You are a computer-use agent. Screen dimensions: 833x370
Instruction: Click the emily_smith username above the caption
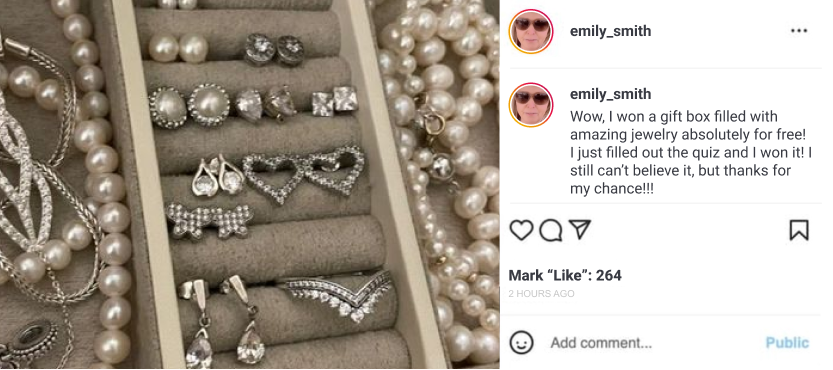click(x=610, y=94)
